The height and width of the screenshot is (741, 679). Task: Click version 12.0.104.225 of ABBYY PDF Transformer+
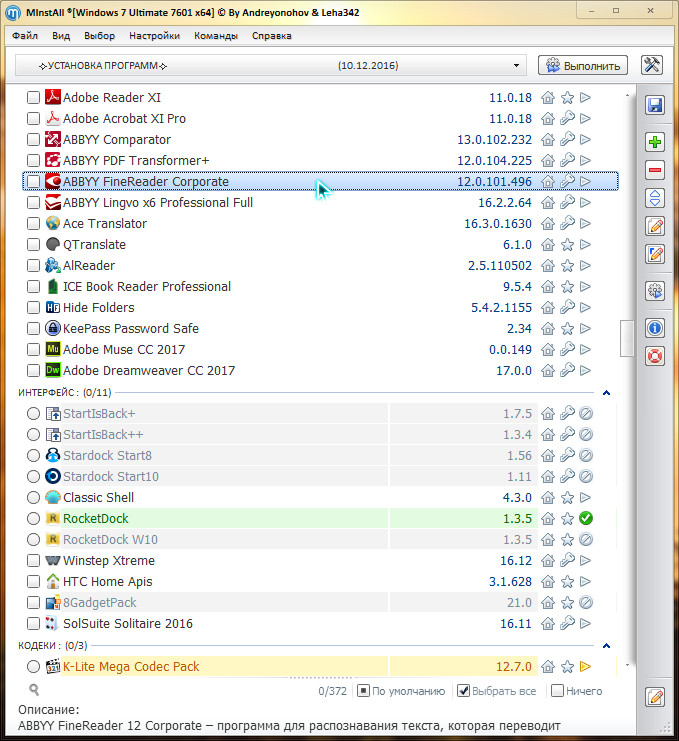pos(494,161)
